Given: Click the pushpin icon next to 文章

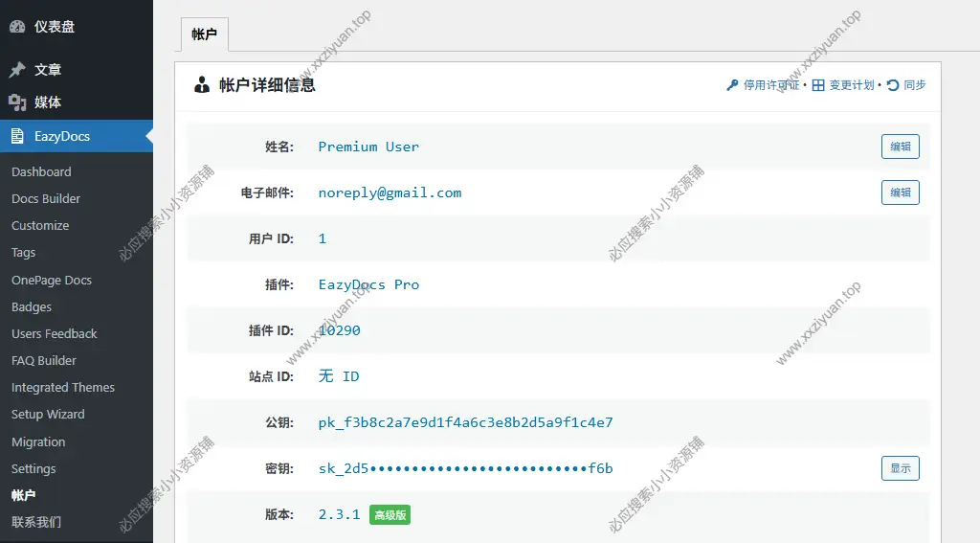Looking at the screenshot, I should pos(17,70).
